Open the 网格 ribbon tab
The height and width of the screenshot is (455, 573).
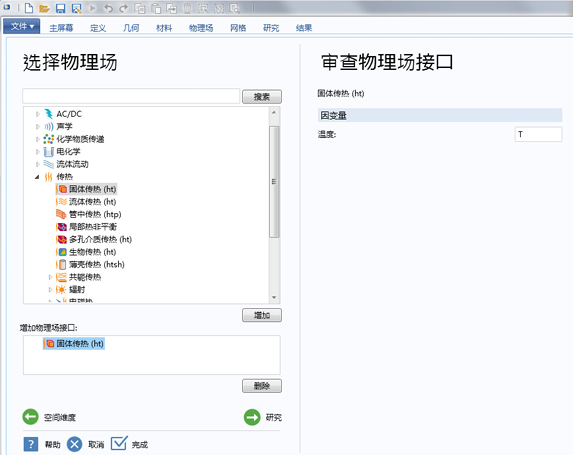(238, 28)
